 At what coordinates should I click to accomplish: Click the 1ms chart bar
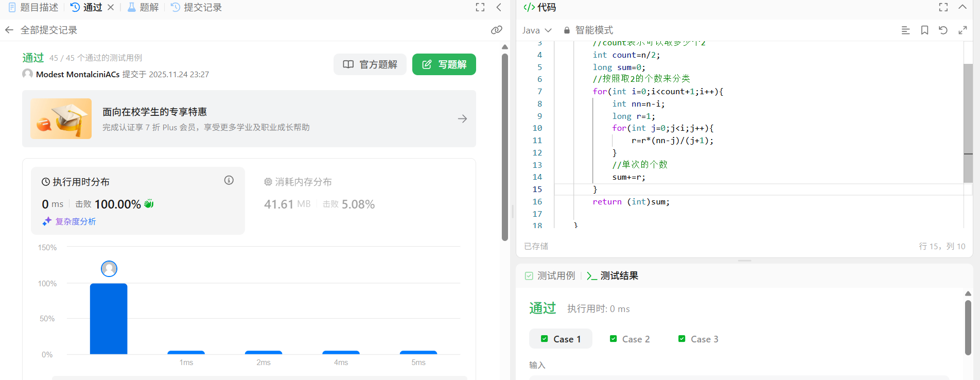tap(186, 353)
